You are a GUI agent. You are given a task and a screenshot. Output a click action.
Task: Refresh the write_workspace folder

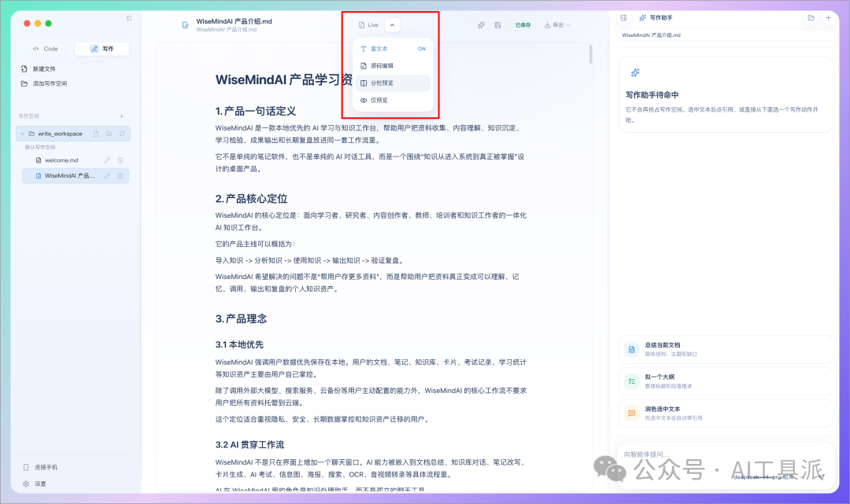(122, 134)
